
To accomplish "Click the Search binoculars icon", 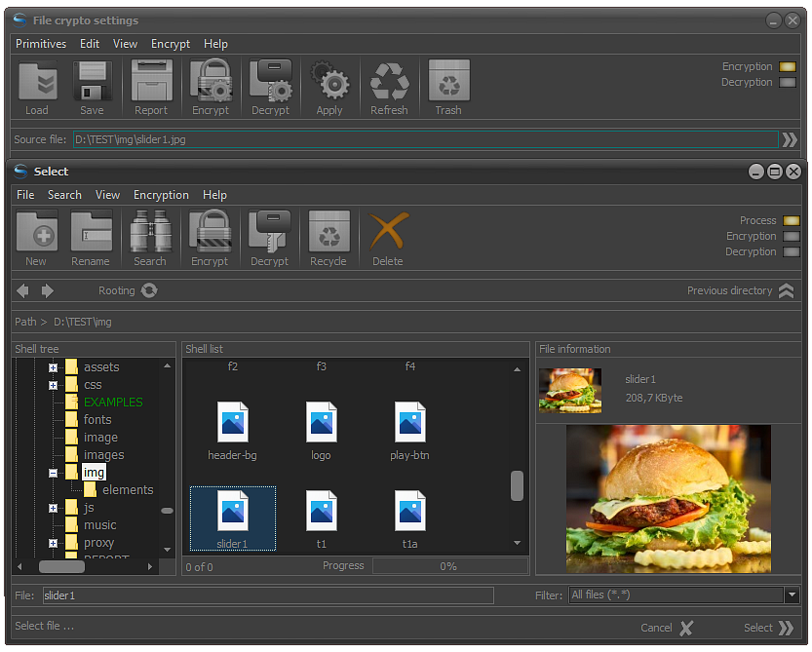I will point(151,231).
